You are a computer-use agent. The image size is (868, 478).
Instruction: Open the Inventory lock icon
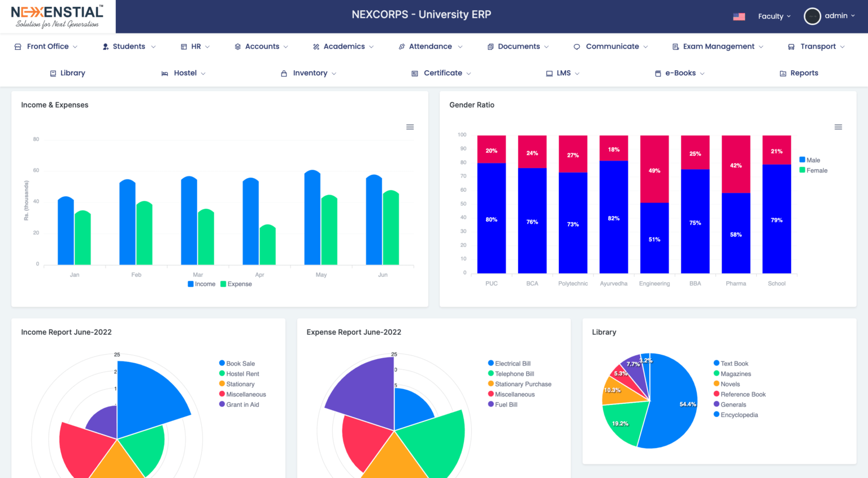tap(283, 73)
